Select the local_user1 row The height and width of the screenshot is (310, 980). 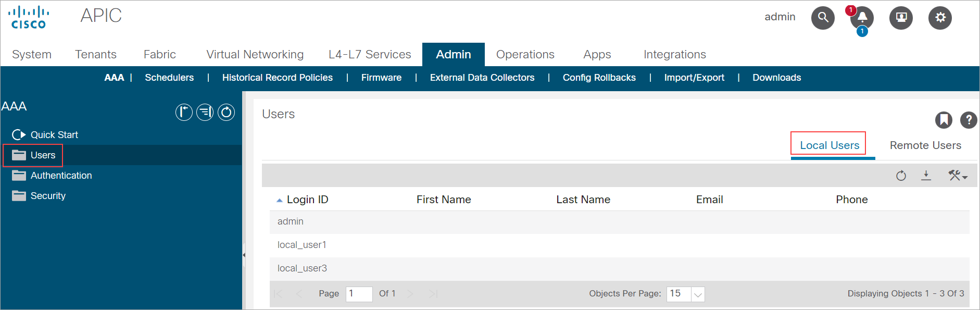620,245
